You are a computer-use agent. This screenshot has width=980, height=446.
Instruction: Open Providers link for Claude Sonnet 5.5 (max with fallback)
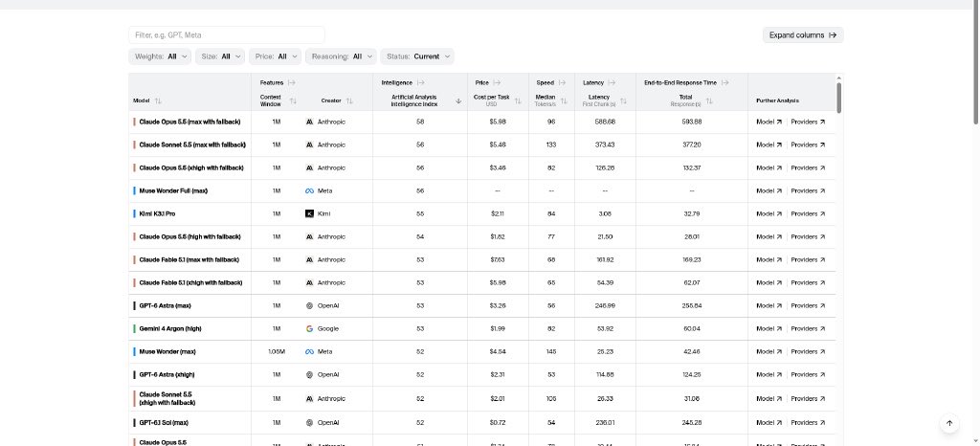click(x=808, y=145)
